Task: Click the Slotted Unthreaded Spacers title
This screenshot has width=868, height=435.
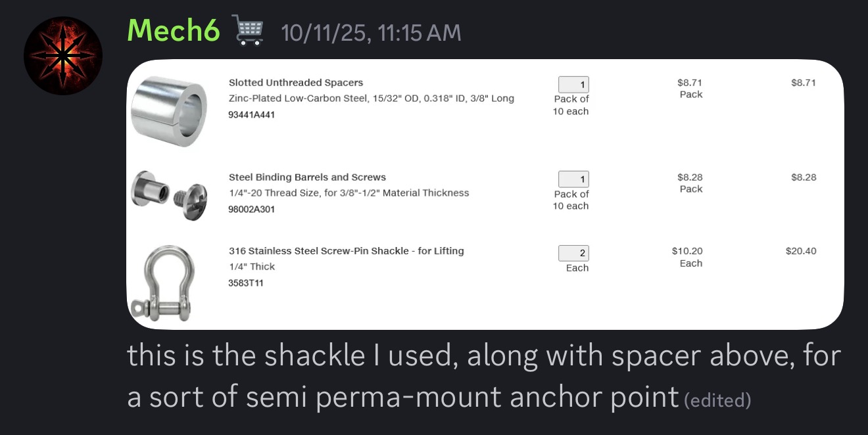Action: (x=296, y=83)
